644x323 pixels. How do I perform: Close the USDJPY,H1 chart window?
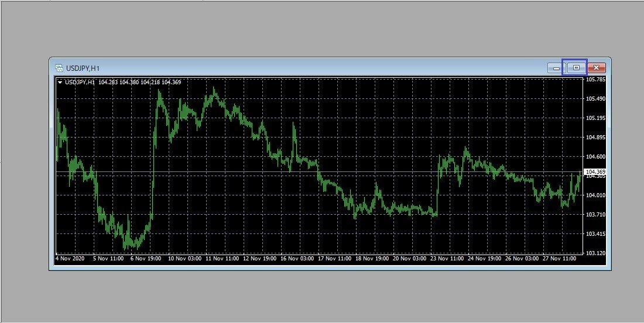point(597,68)
